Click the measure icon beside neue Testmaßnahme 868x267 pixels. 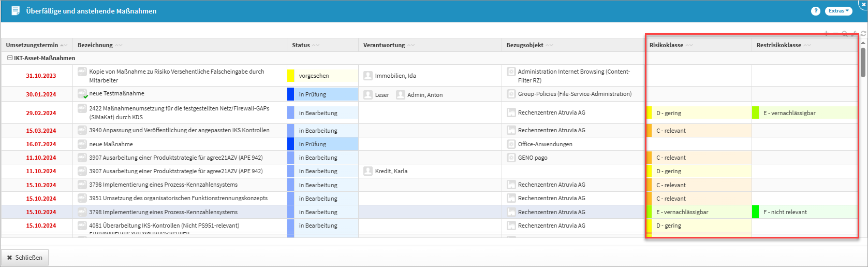tap(82, 94)
